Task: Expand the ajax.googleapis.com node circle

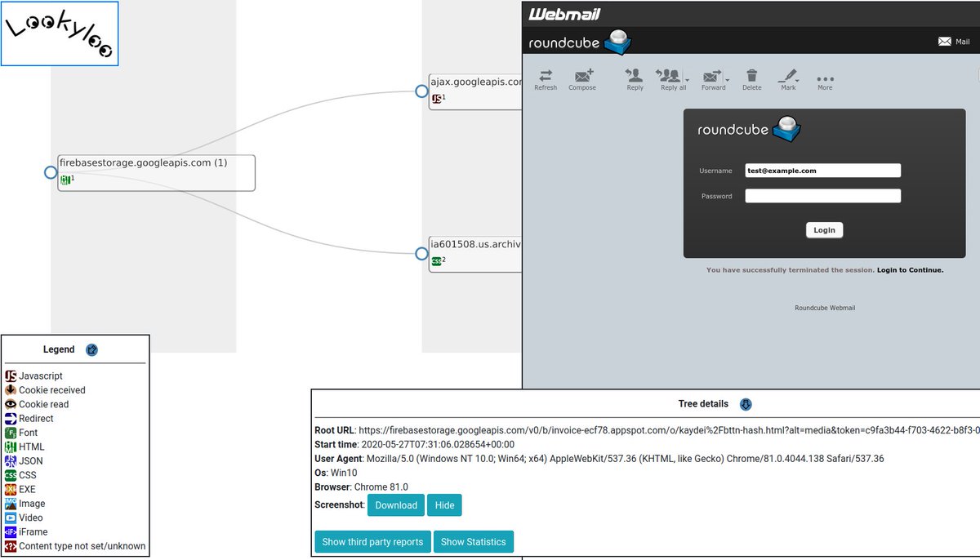Action: 421,91
